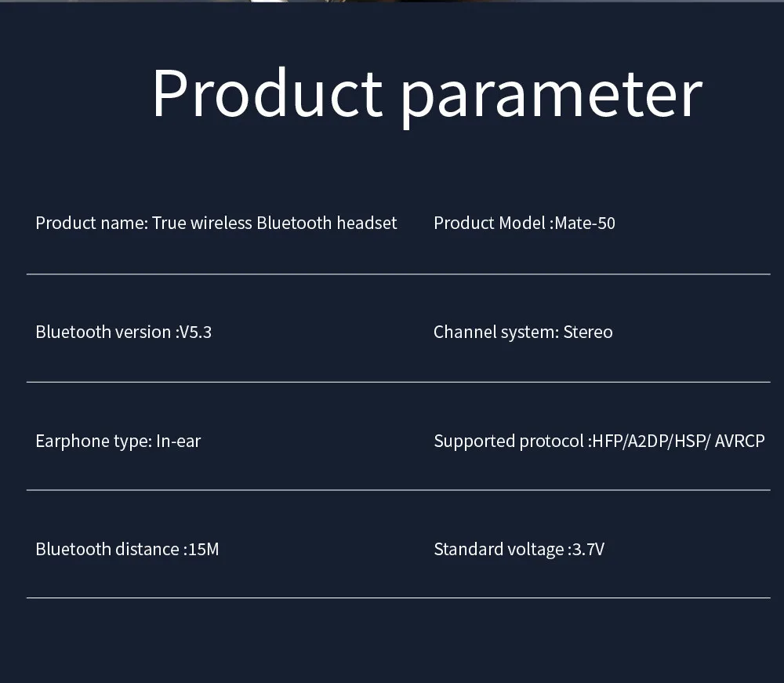Click the 'Bluetooth distance' label
784x683 pixels.
107,550
